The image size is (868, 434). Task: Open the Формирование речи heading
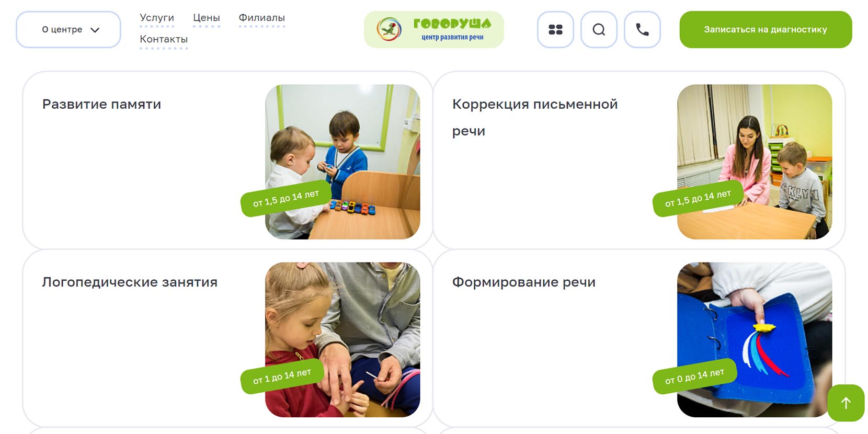pos(524,282)
